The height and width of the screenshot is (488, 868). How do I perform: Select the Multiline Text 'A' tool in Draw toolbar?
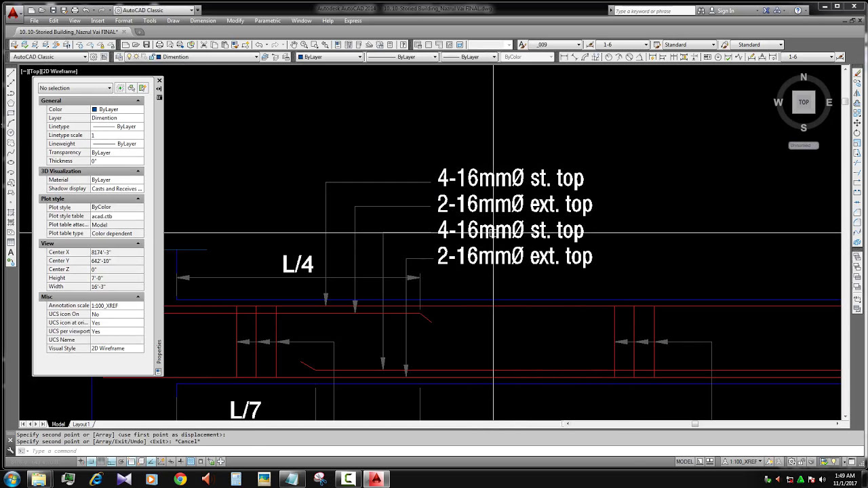pos(11,252)
